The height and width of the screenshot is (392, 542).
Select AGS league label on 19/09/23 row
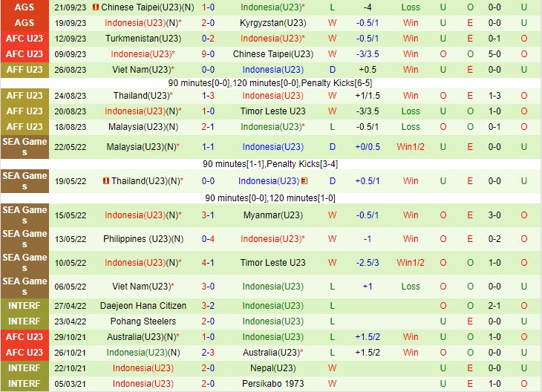(x=25, y=23)
